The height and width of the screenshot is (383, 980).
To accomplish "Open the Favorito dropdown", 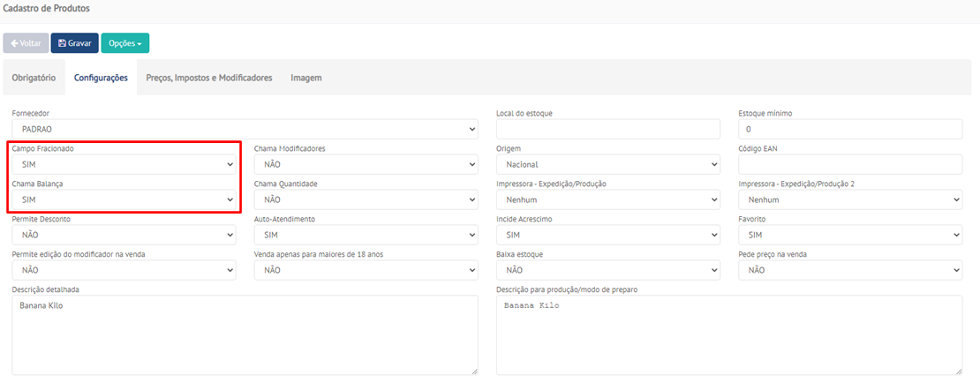I will [849, 236].
